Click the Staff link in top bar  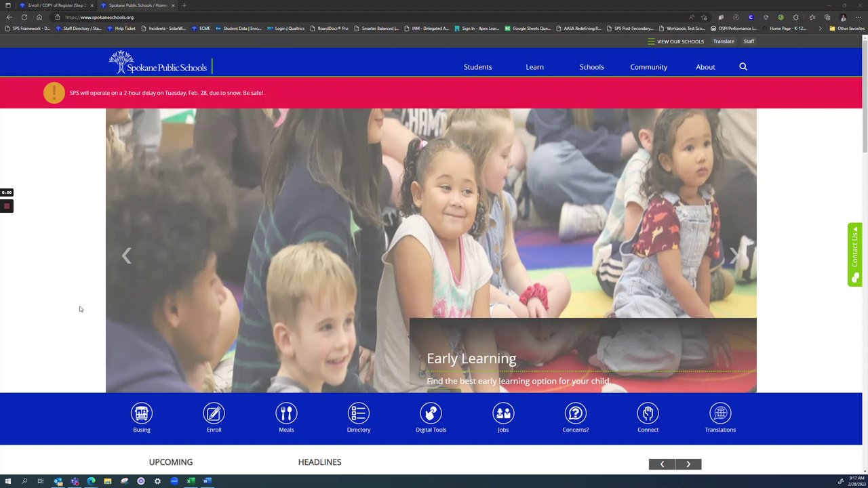(x=749, y=41)
